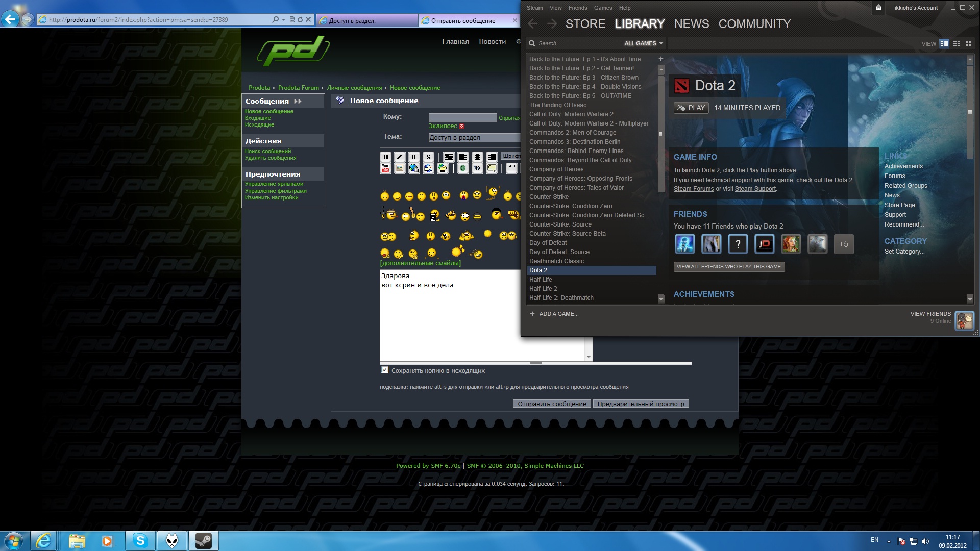Viewport: 980px width, 551px height.
Task: Open ALL GAMES filter dropdown
Action: pos(643,44)
